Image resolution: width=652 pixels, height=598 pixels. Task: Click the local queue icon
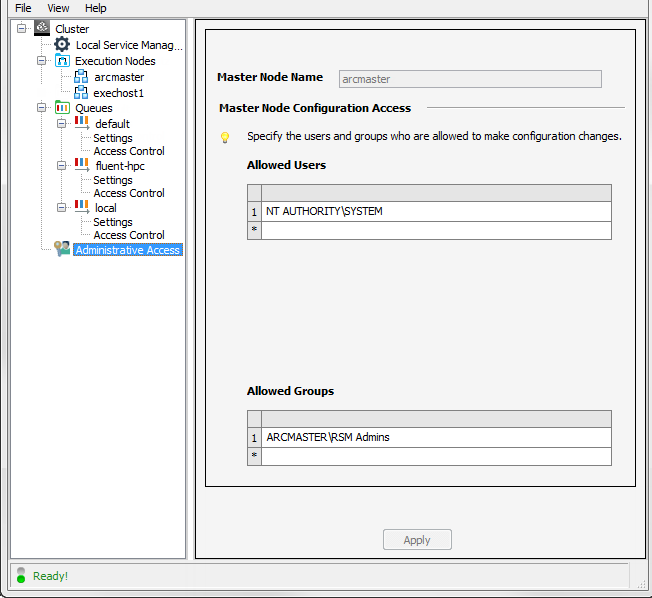click(82, 207)
